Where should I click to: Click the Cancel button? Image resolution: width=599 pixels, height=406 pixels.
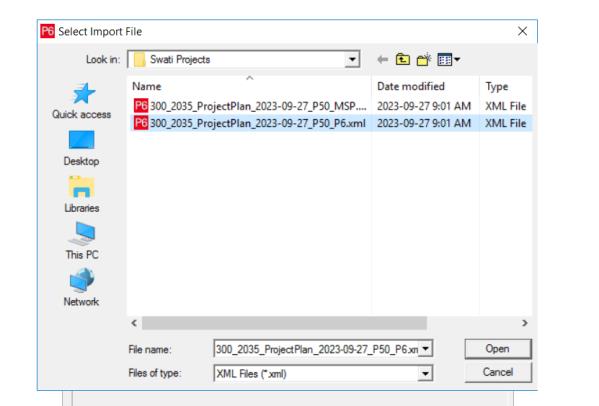(498, 372)
